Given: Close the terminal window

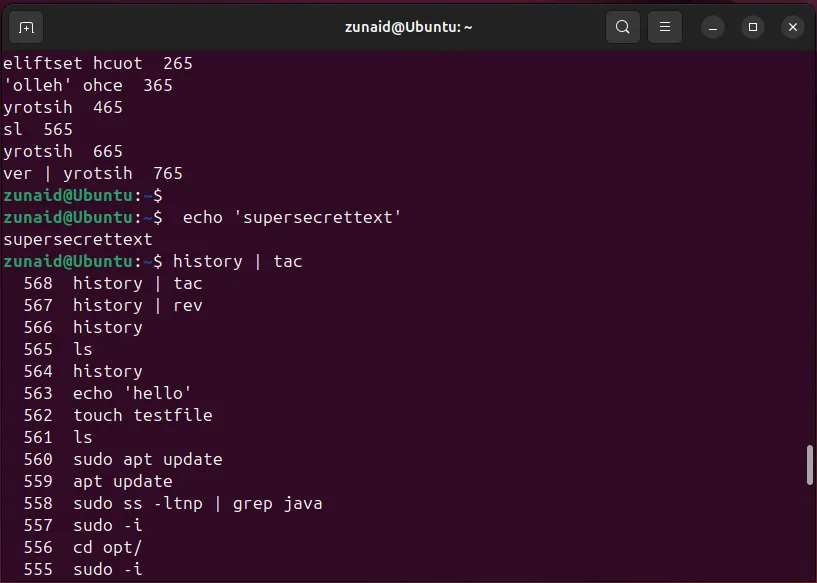Looking at the screenshot, I should [x=793, y=27].
